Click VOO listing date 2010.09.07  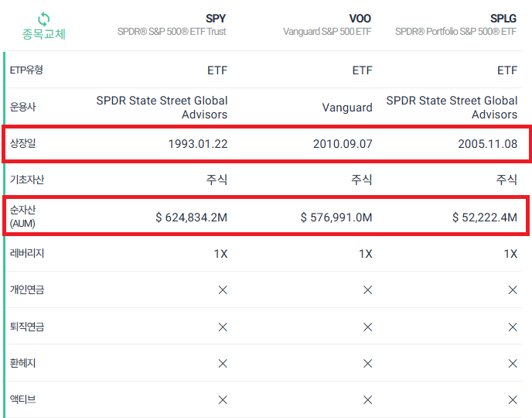[x=343, y=144]
